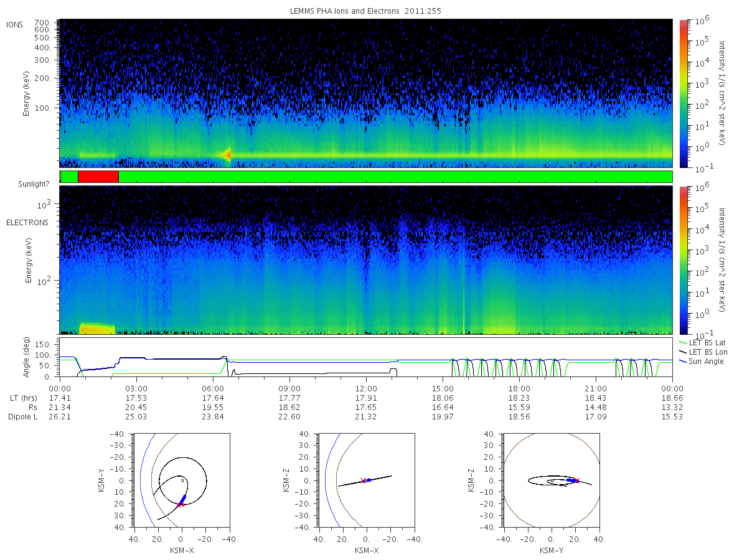
Task: Click the orange ion burst near 06:00
Action: pos(228,154)
